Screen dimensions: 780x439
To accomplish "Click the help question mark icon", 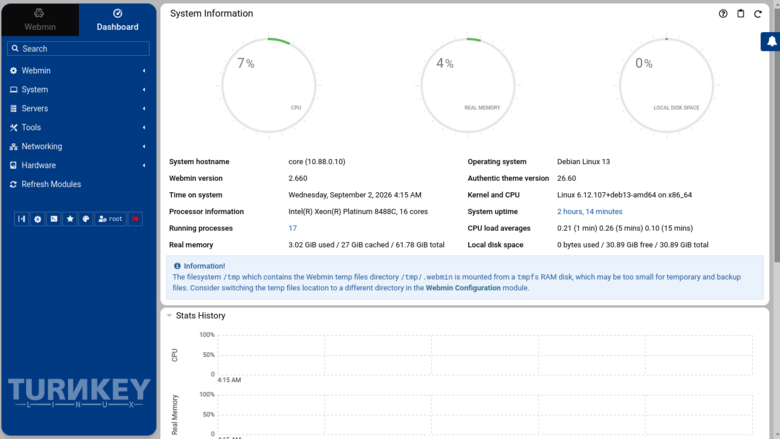I will 723,14.
